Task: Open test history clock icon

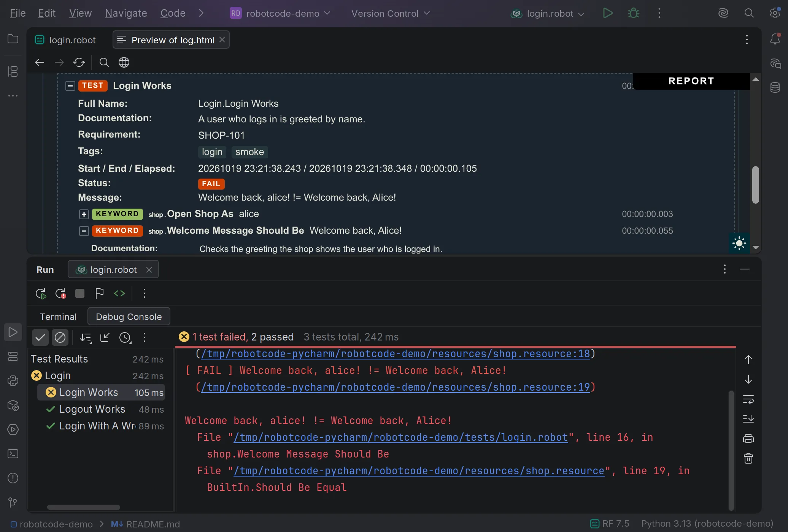Action: pyautogui.click(x=125, y=337)
